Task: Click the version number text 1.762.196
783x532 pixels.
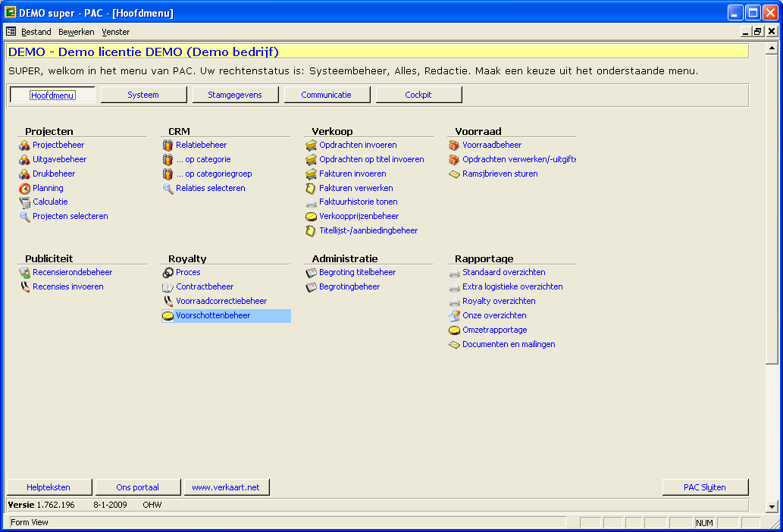Action: tap(55, 505)
